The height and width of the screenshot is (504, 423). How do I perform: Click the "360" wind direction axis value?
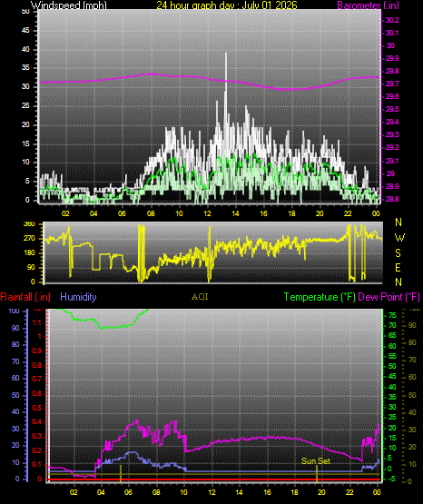tap(29, 224)
